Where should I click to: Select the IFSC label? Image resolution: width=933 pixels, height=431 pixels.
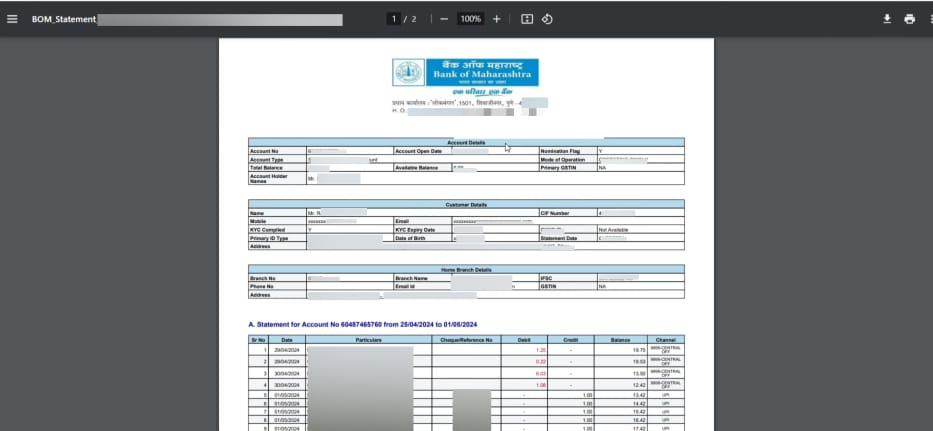pyautogui.click(x=547, y=278)
